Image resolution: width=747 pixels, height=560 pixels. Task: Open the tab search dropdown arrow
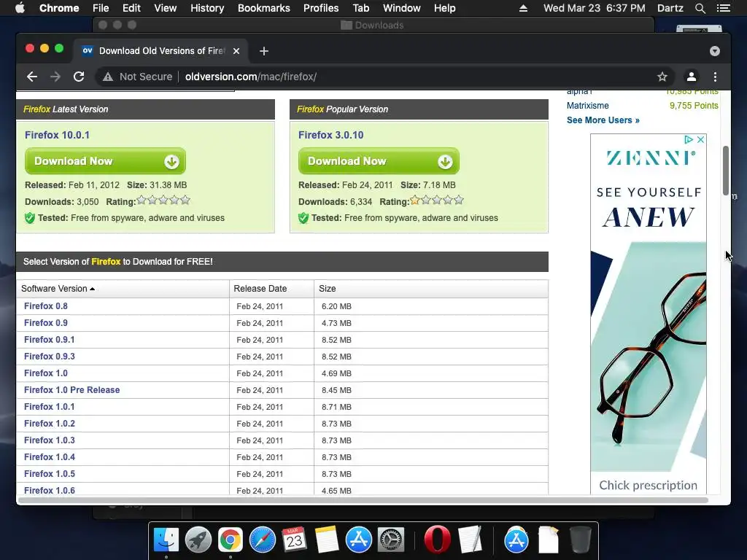pyautogui.click(x=715, y=51)
